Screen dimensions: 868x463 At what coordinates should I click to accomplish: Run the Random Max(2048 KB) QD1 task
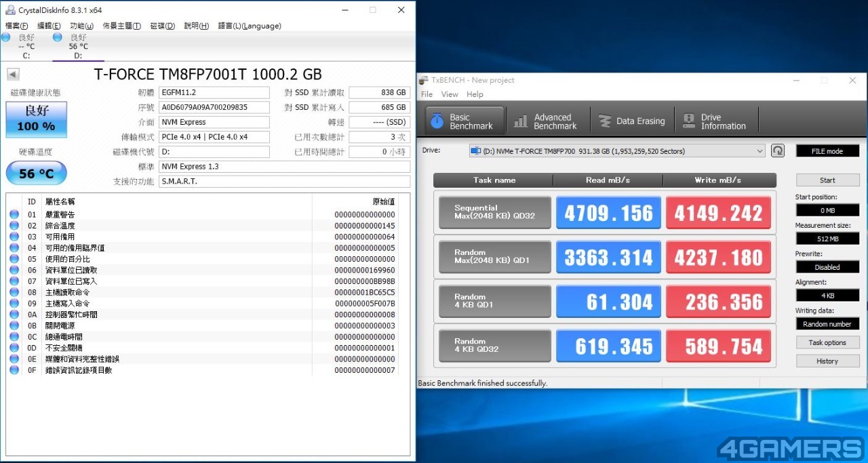495,258
